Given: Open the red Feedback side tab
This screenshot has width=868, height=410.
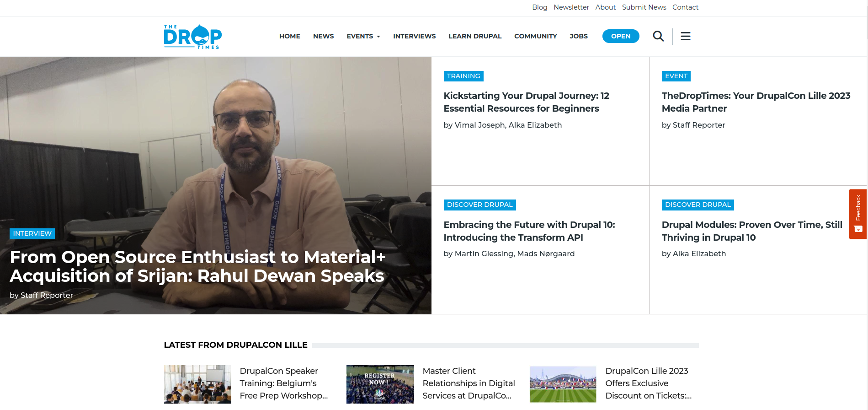Looking at the screenshot, I should [x=857, y=214].
